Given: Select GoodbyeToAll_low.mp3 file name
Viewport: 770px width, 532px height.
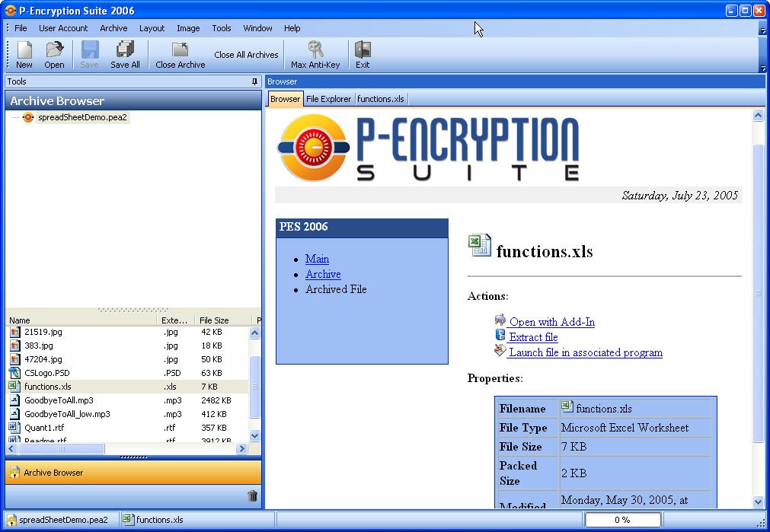Looking at the screenshot, I should pyautogui.click(x=67, y=414).
